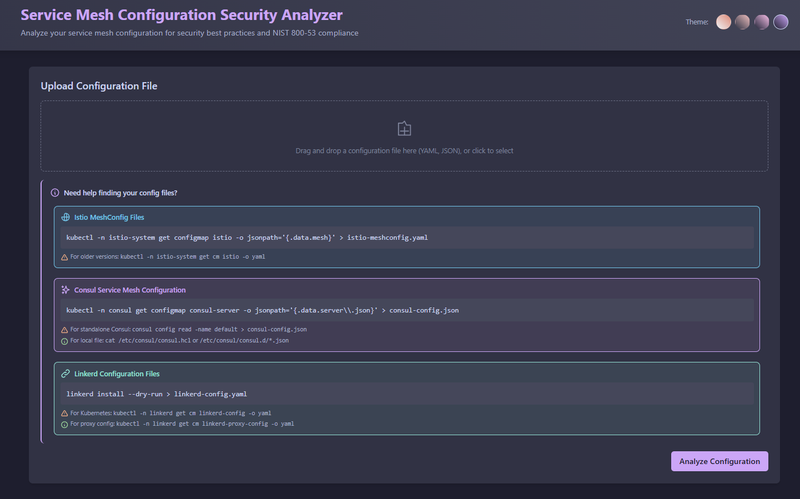Click the 'For older versions' kubectl hint

tap(167, 257)
